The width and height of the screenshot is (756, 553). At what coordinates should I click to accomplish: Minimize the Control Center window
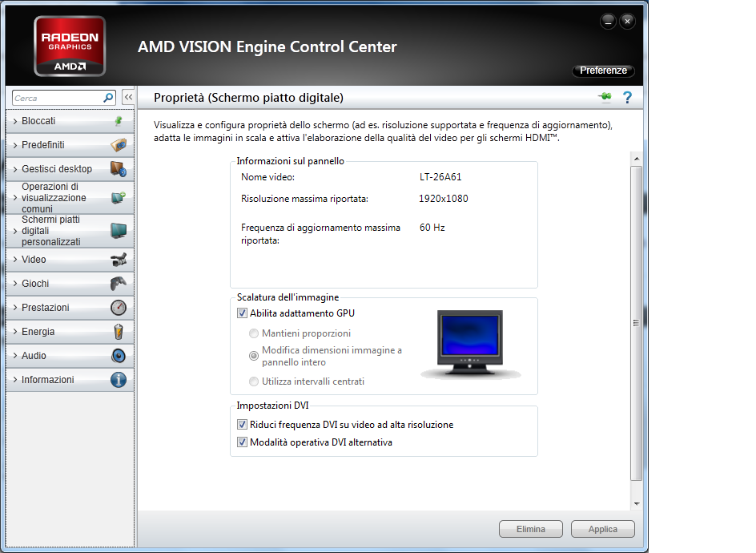(608, 21)
